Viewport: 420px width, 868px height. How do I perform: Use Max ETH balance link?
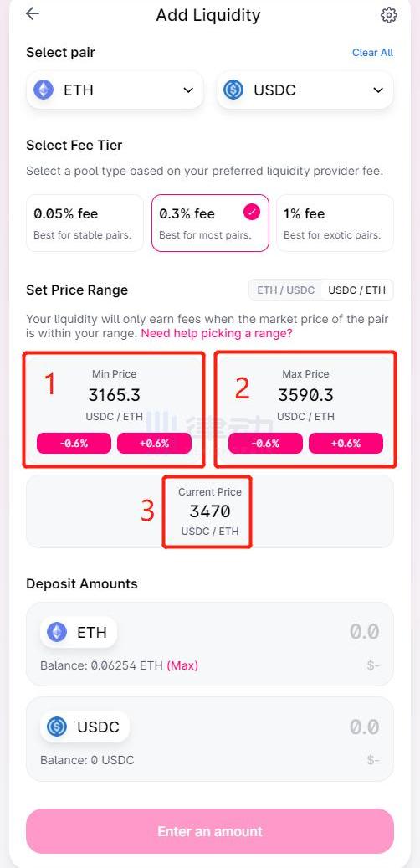(x=182, y=665)
